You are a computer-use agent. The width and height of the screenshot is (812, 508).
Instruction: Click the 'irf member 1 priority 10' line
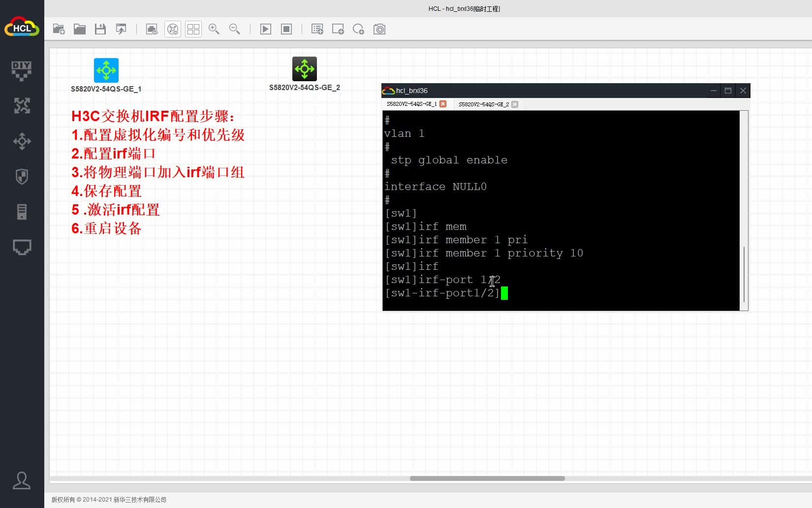tap(484, 253)
